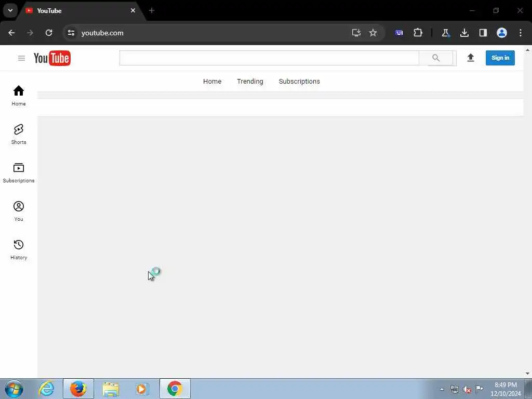Open History in the left sidebar
The image size is (532, 399).
pos(19,249)
